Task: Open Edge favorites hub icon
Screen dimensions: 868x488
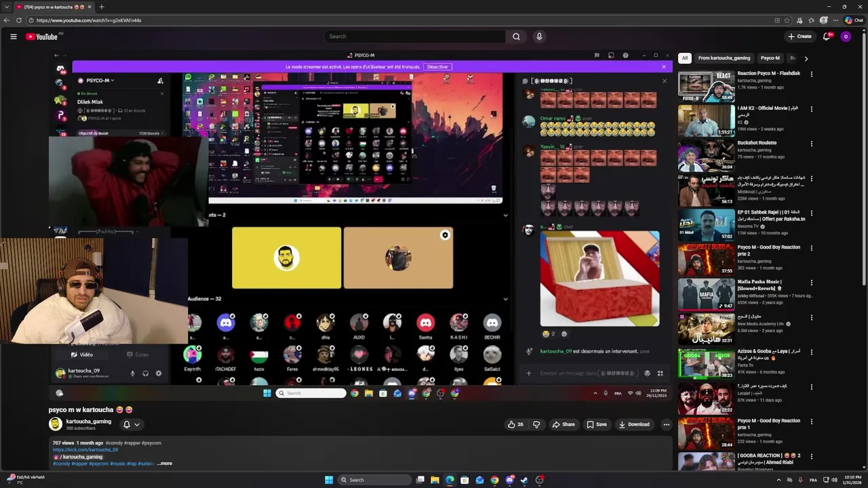Action: coord(811,20)
